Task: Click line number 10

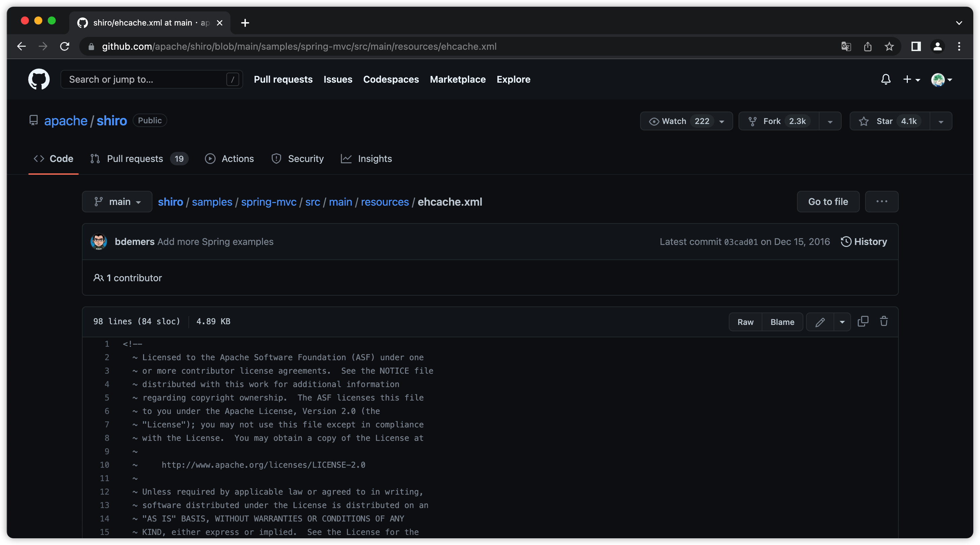Action: [x=104, y=464]
